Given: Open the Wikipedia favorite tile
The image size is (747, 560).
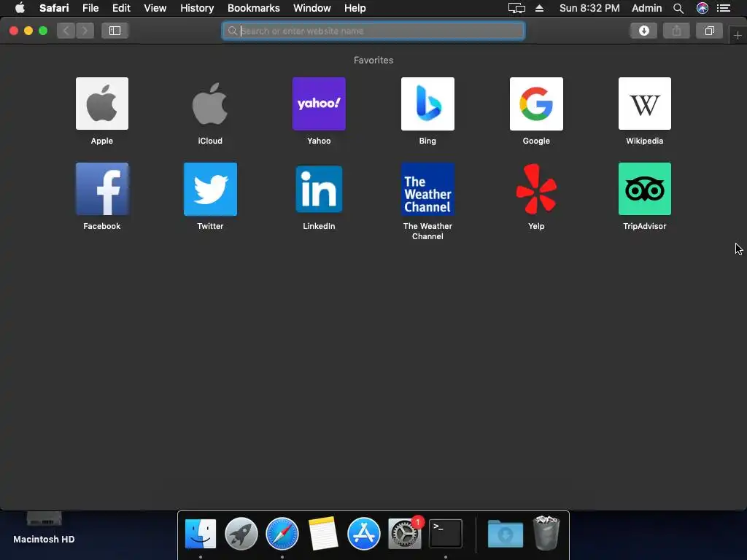Looking at the screenshot, I should (x=645, y=104).
